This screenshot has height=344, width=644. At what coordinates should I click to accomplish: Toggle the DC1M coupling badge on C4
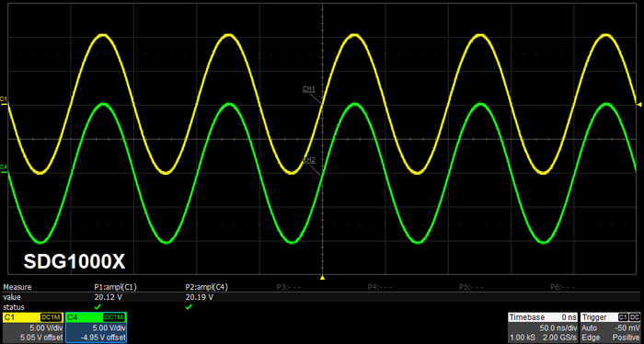pos(114,317)
